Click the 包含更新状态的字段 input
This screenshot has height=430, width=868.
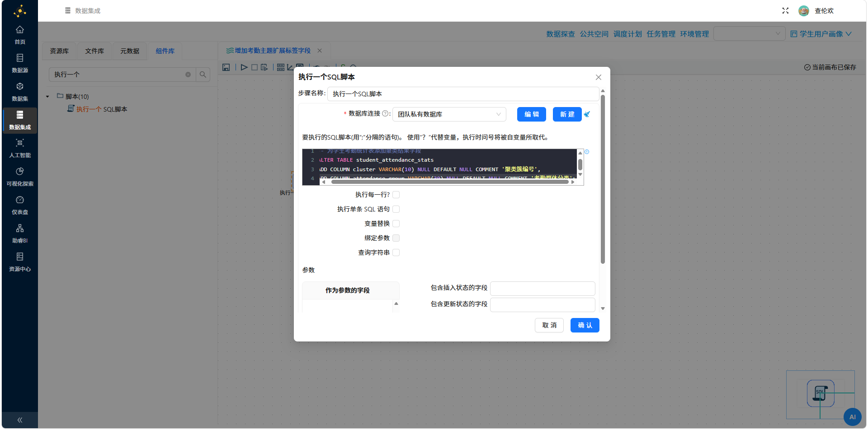click(x=542, y=304)
